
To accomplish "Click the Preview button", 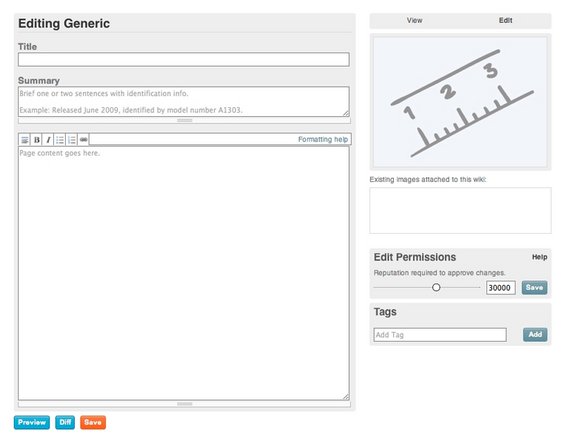I will click(x=32, y=422).
